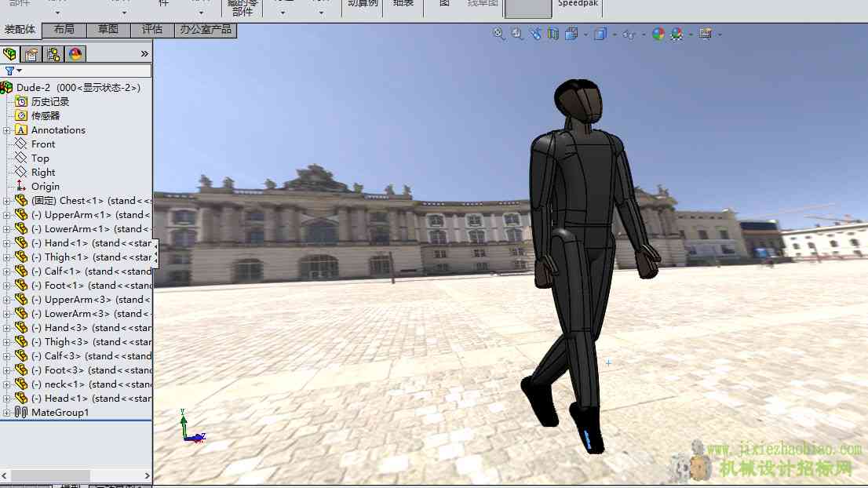Click the View Orientation icon

click(x=571, y=34)
